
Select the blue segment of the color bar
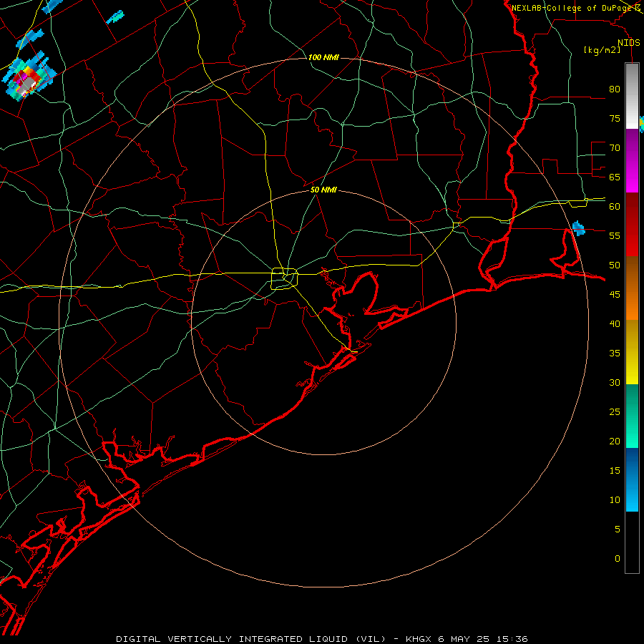coord(632,479)
